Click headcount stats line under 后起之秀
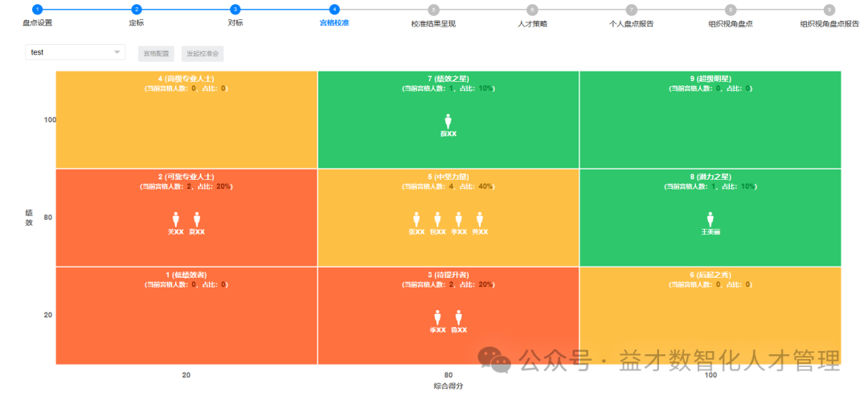 tap(710, 284)
